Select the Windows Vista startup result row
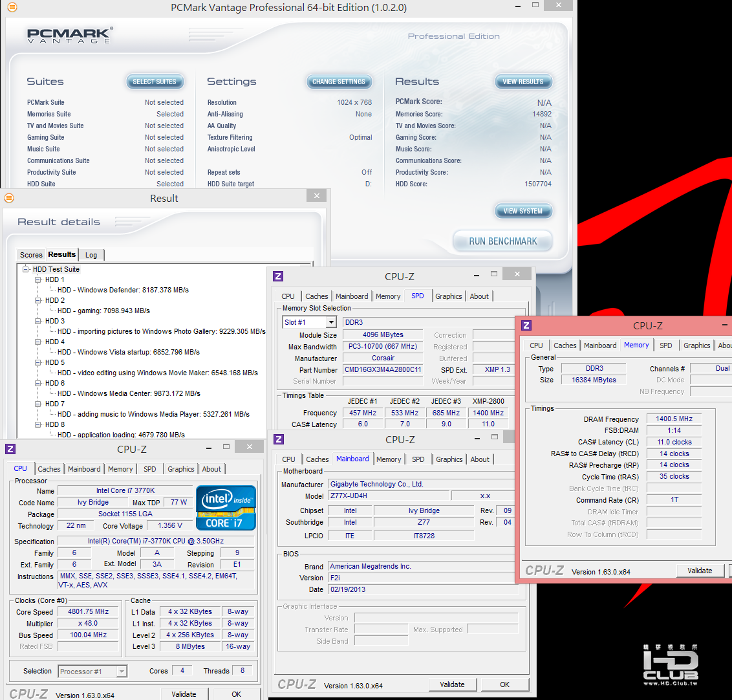 point(129,352)
